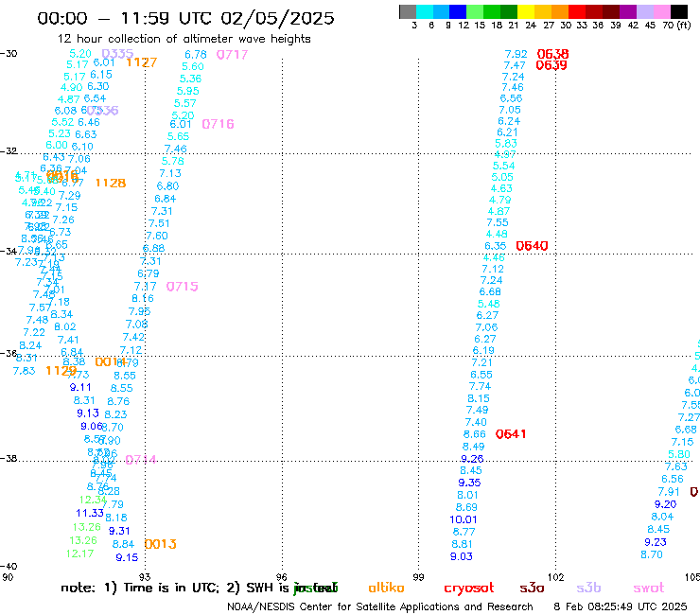Image resolution: width=700 pixels, height=615 pixels.
Task: Select the dark blue legend swatch before 12
Action: tap(458, 11)
